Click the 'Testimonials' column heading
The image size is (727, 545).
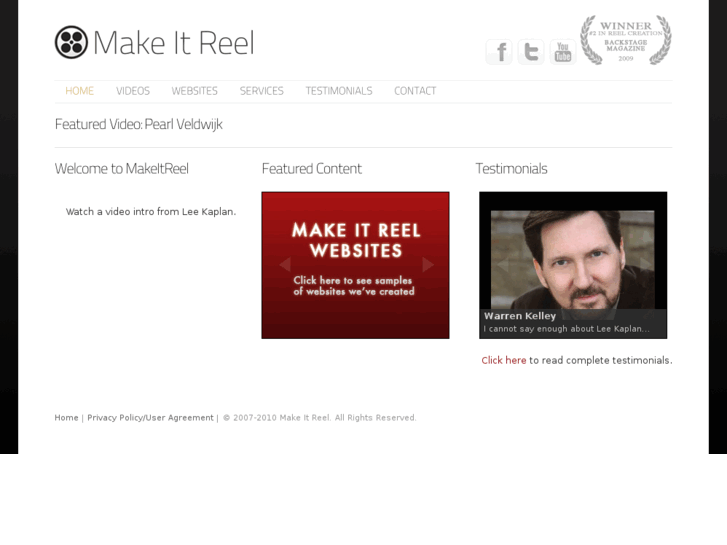point(511,168)
